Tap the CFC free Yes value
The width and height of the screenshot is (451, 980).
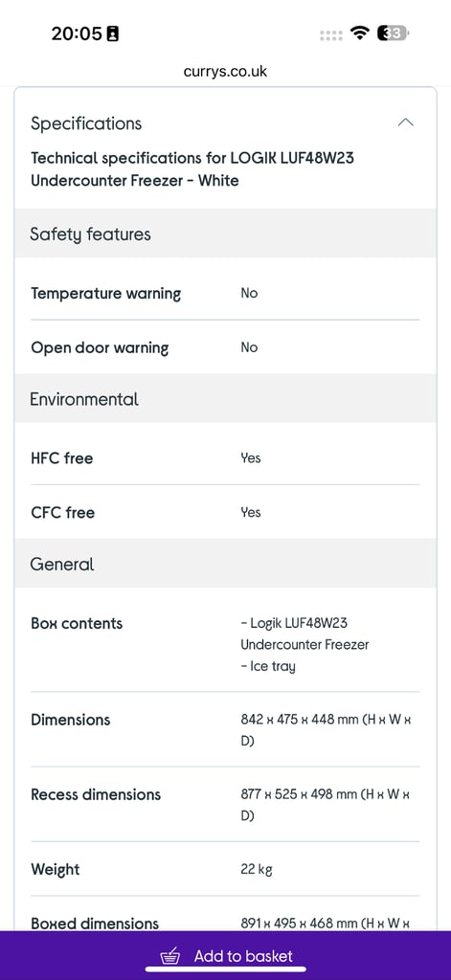pyautogui.click(x=251, y=513)
